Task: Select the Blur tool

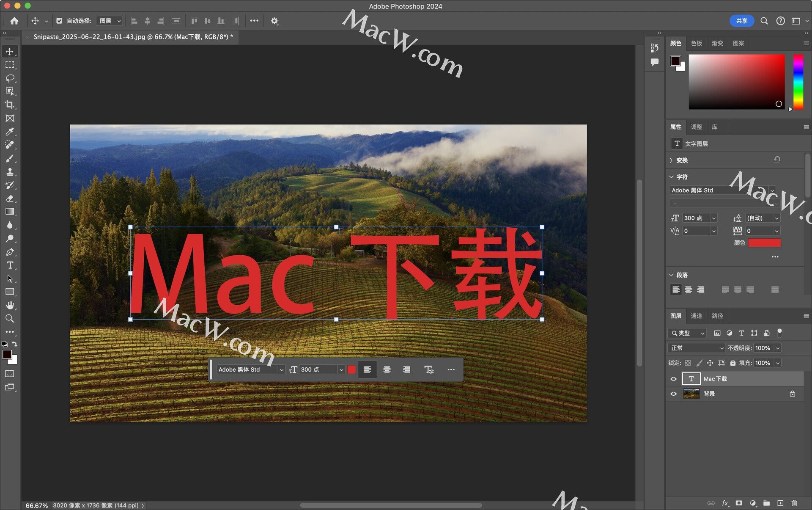Action: 10,225
